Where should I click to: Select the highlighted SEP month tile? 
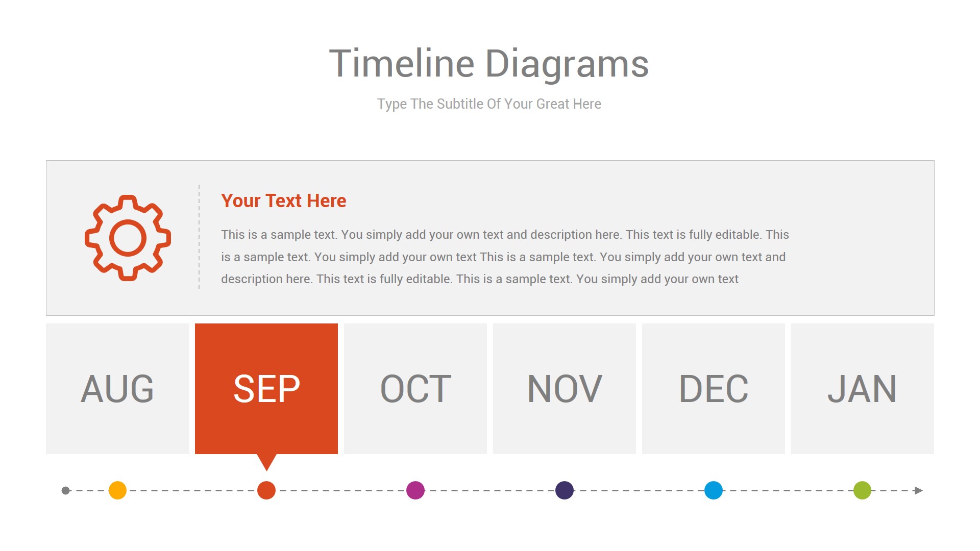point(266,389)
